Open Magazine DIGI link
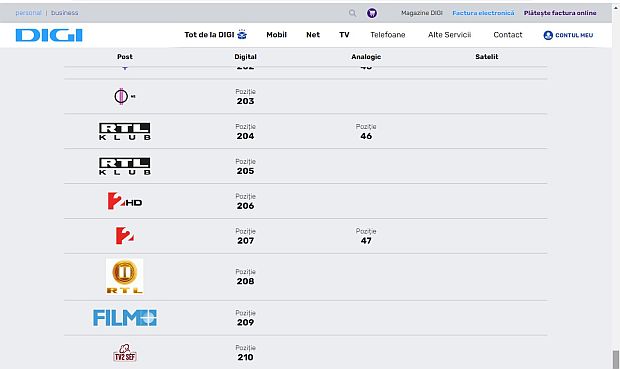This screenshot has width=620, height=369. tap(422, 13)
